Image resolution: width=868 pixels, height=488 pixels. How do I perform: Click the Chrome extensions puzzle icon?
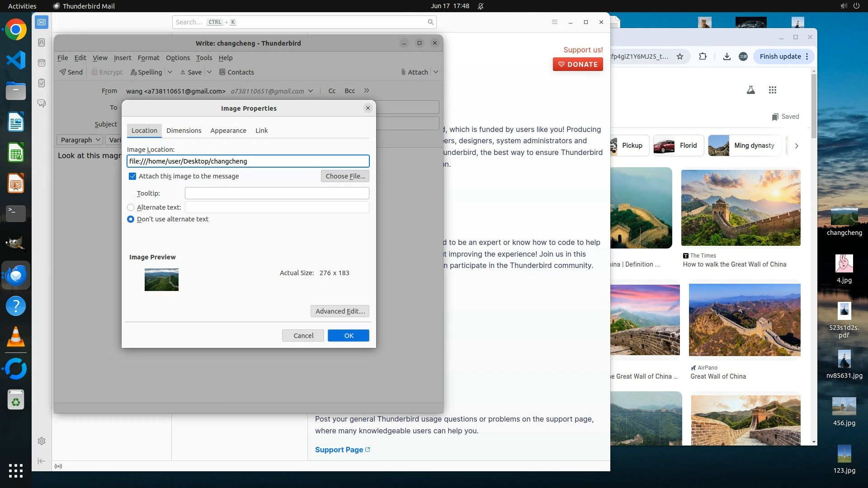click(703, 56)
